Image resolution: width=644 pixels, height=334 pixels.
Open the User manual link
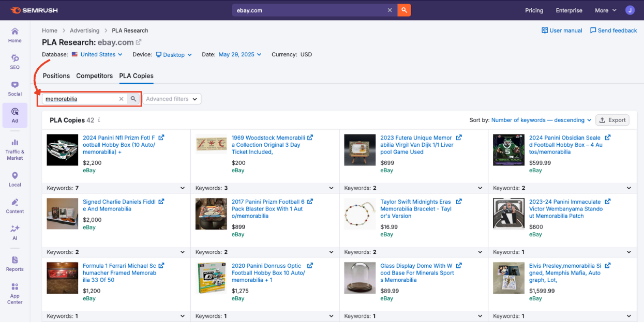tap(562, 30)
